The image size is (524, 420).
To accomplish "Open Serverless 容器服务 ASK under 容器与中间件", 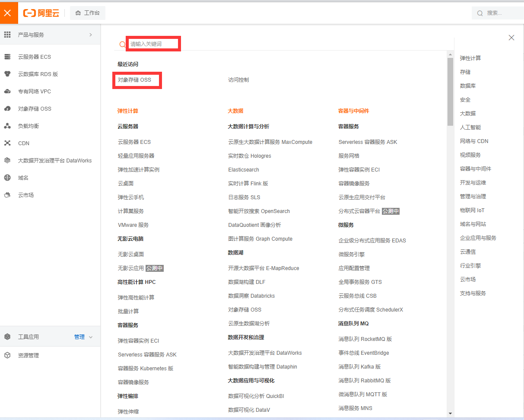I will pos(368,142).
